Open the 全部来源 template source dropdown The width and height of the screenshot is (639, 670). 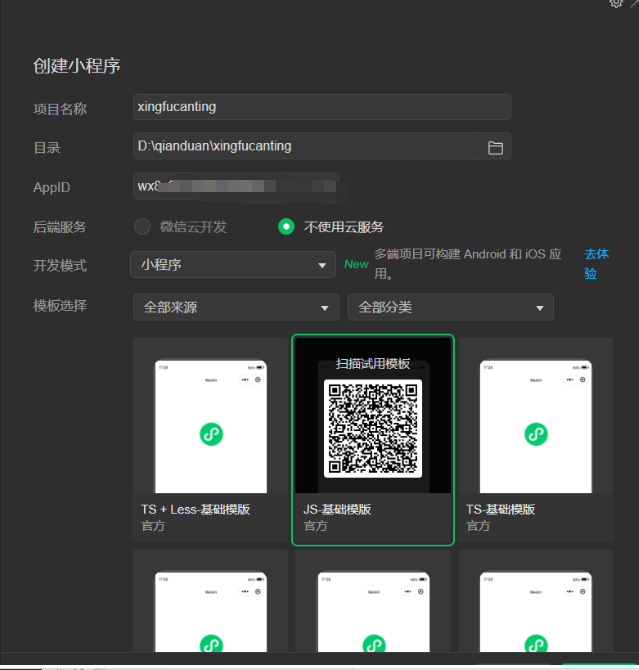[x=236, y=307]
